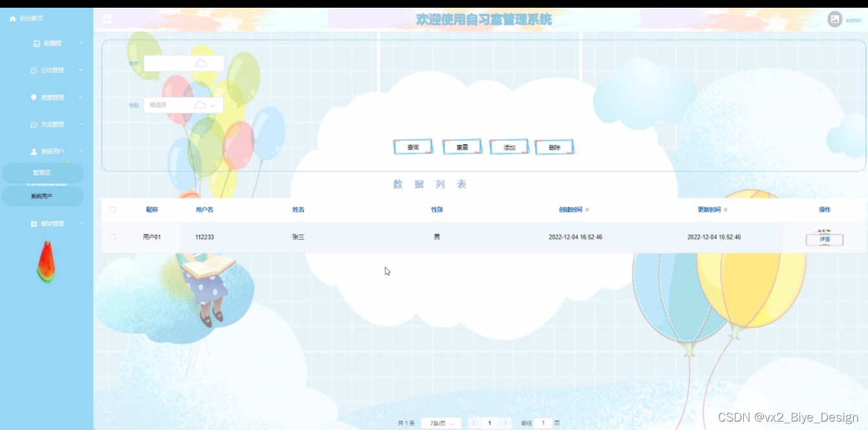Focus the 姓名 text input field
The width and height of the screenshot is (868, 430).
click(x=184, y=63)
